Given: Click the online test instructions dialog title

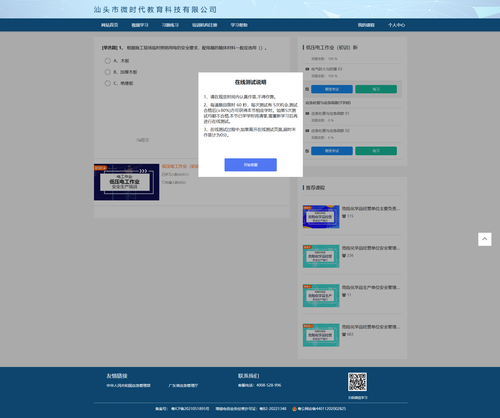Looking at the screenshot, I should [x=250, y=82].
